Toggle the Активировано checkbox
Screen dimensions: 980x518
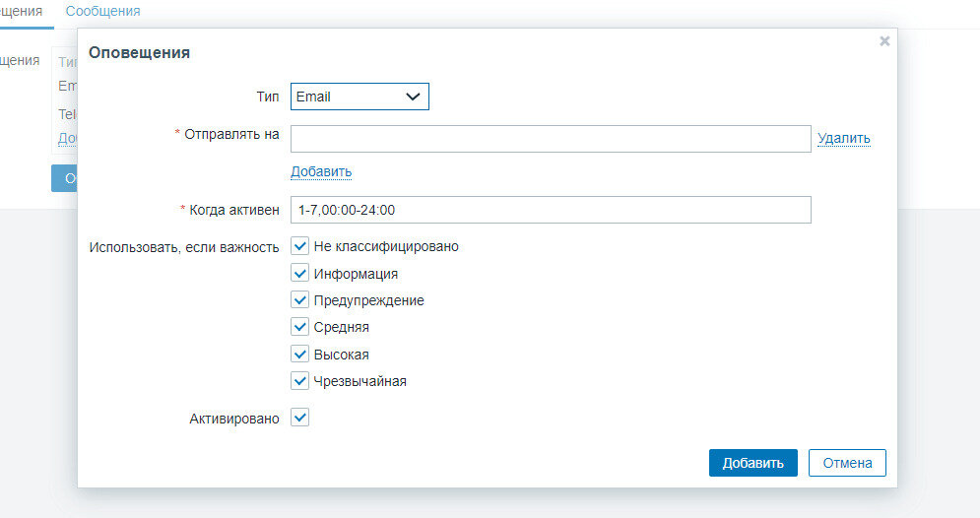tap(300, 418)
